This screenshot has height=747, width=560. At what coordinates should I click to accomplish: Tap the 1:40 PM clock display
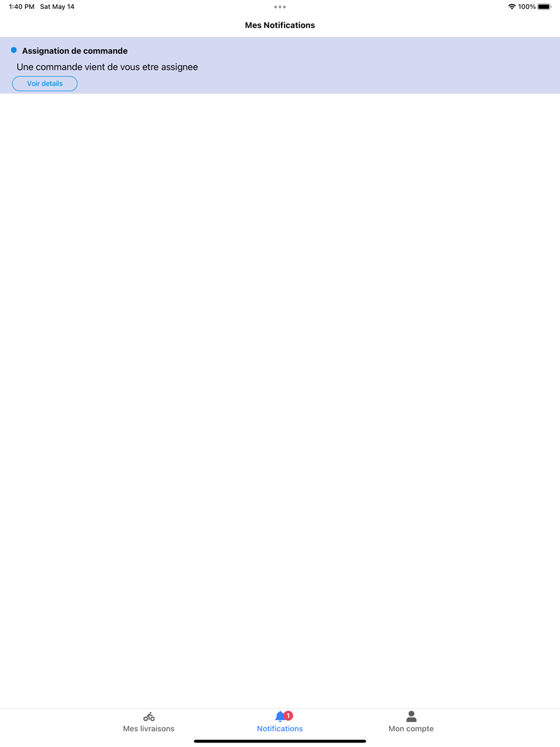(x=22, y=7)
